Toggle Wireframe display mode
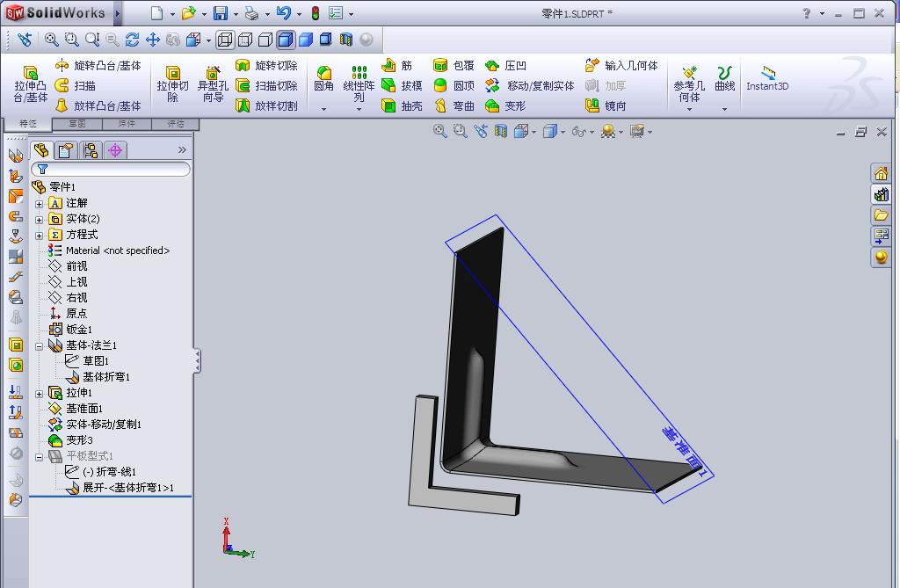Screen dimensions: 900x588 (x=225, y=39)
